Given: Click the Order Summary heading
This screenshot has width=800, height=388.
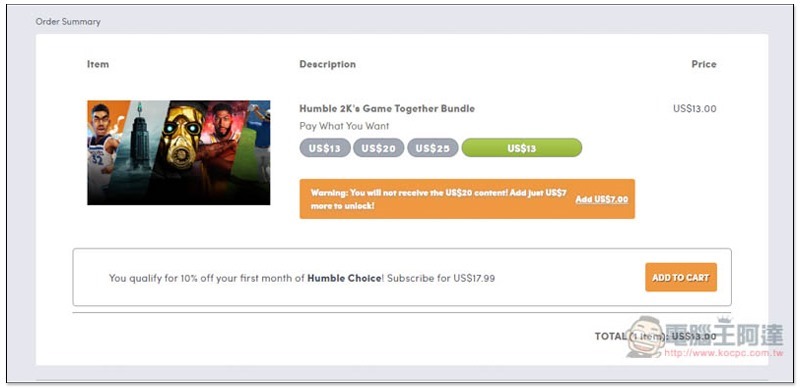Looking at the screenshot, I should click(x=68, y=21).
